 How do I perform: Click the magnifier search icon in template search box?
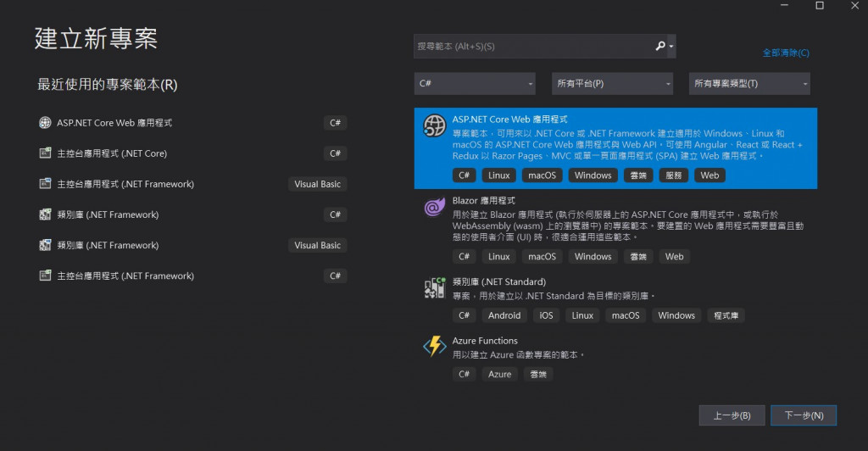pos(659,46)
